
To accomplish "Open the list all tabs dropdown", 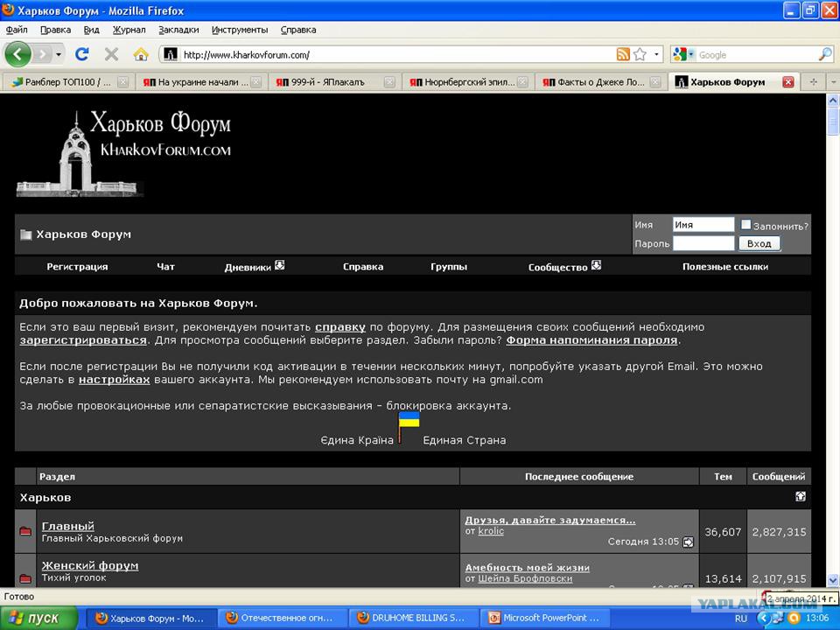I will (833, 82).
